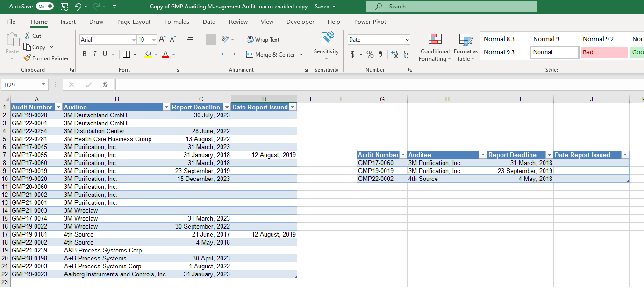Click Merge & Center button
The width and height of the screenshot is (644, 303).
(271, 54)
